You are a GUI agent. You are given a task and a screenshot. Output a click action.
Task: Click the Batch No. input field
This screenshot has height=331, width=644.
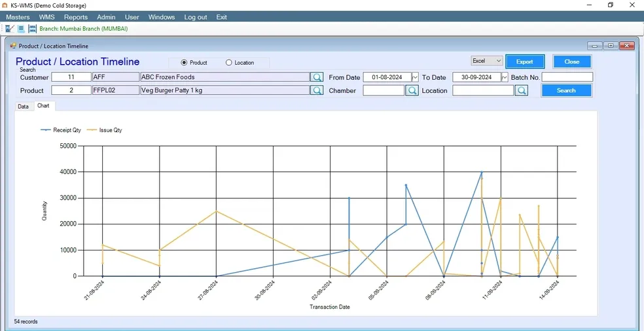(567, 77)
